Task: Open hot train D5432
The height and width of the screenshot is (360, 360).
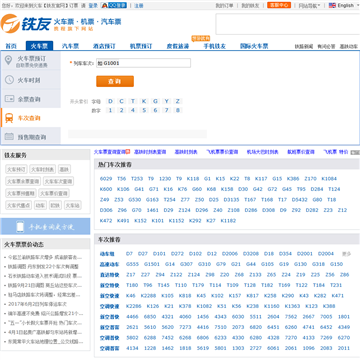Action: point(299,200)
